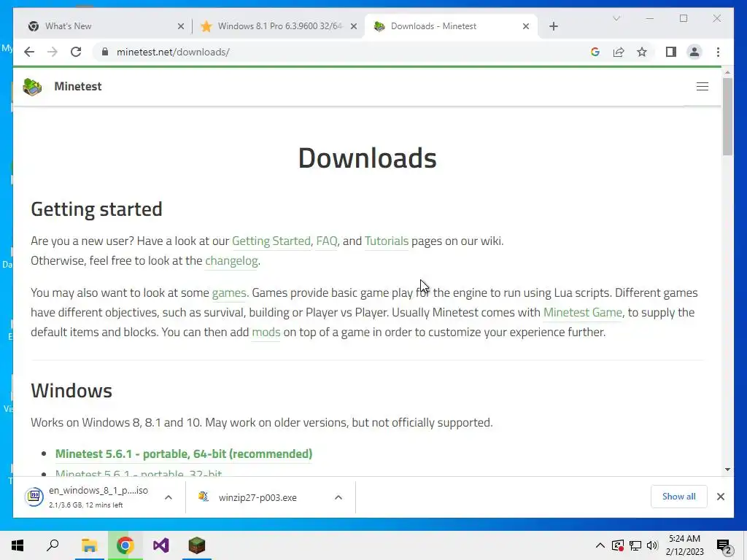This screenshot has height=560, width=747.
Task: Open Visual Studio from the taskbar
Action: click(x=161, y=545)
